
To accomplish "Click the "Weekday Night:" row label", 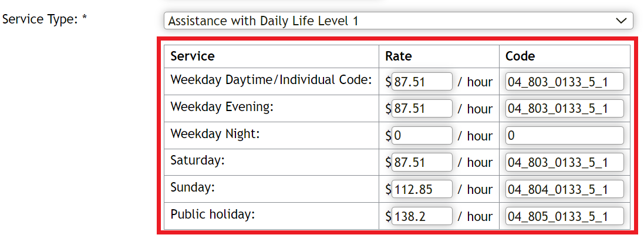I will click(x=215, y=134).
